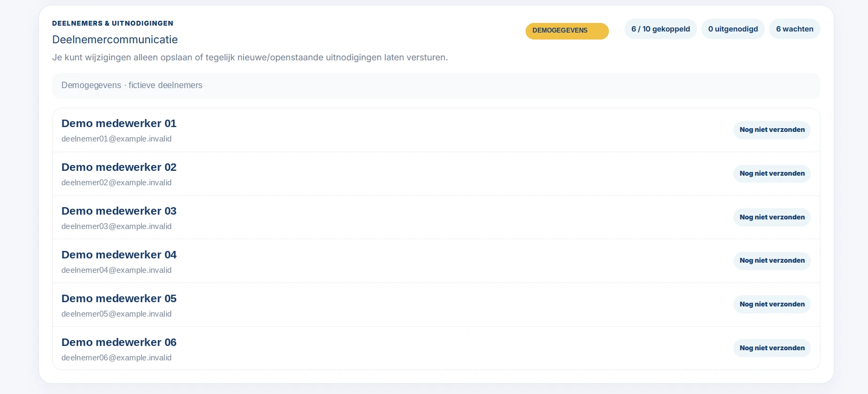Choose the 'Nog niet verzonden' status for Demo medewerker 05
Image resolution: width=868 pixels, height=394 pixels.
[x=772, y=304]
